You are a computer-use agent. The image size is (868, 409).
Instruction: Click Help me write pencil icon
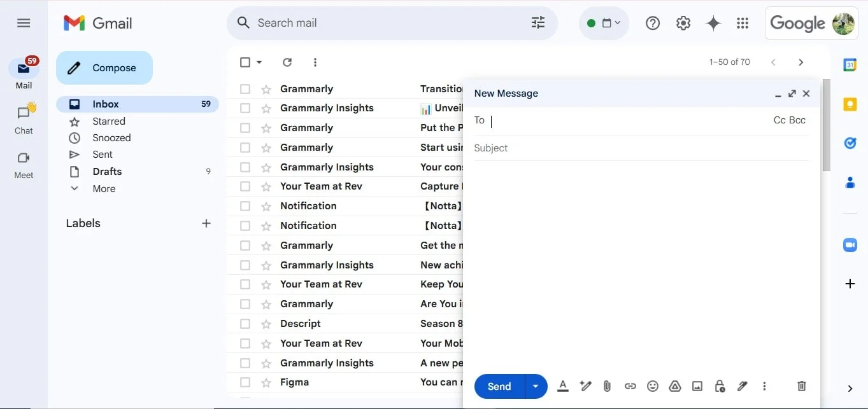point(585,386)
